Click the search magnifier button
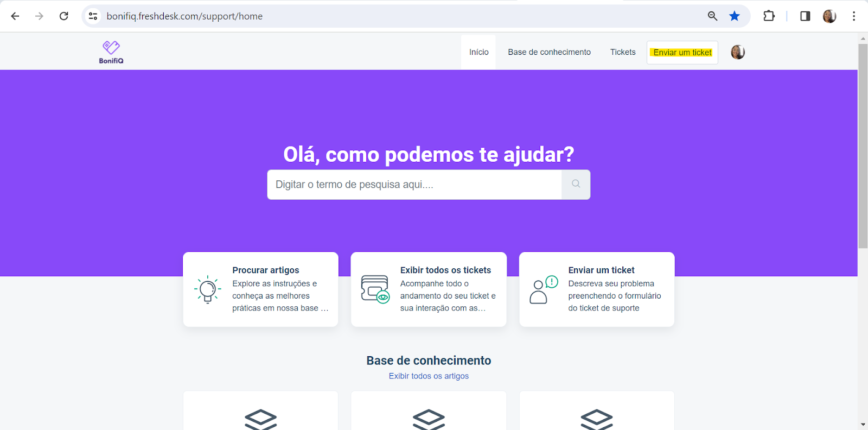 (576, 185)
